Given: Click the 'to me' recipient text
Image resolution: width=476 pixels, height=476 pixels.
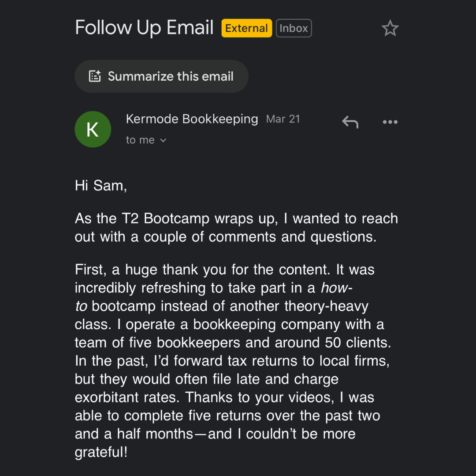Looking at the screenshot, I should pyautogui.click(x=140, y=140).
